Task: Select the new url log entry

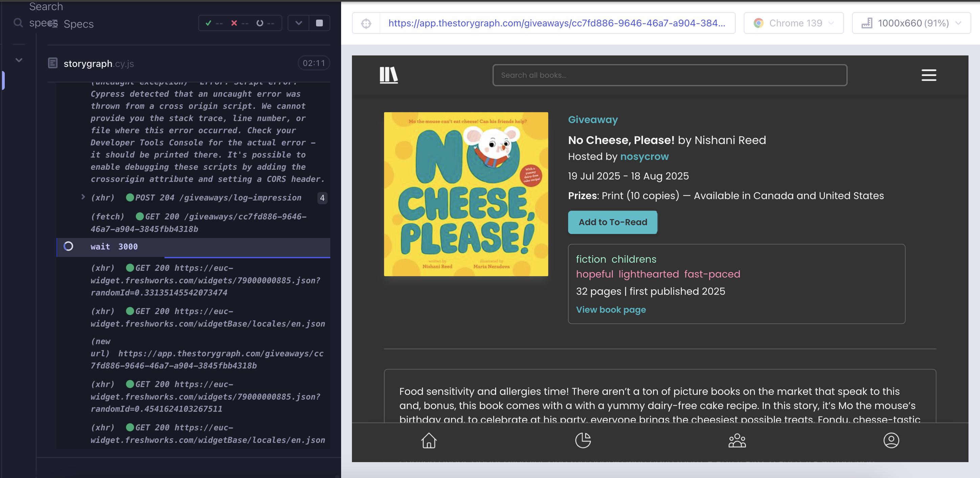Action: pyautogui.click(x=193, y=353)
